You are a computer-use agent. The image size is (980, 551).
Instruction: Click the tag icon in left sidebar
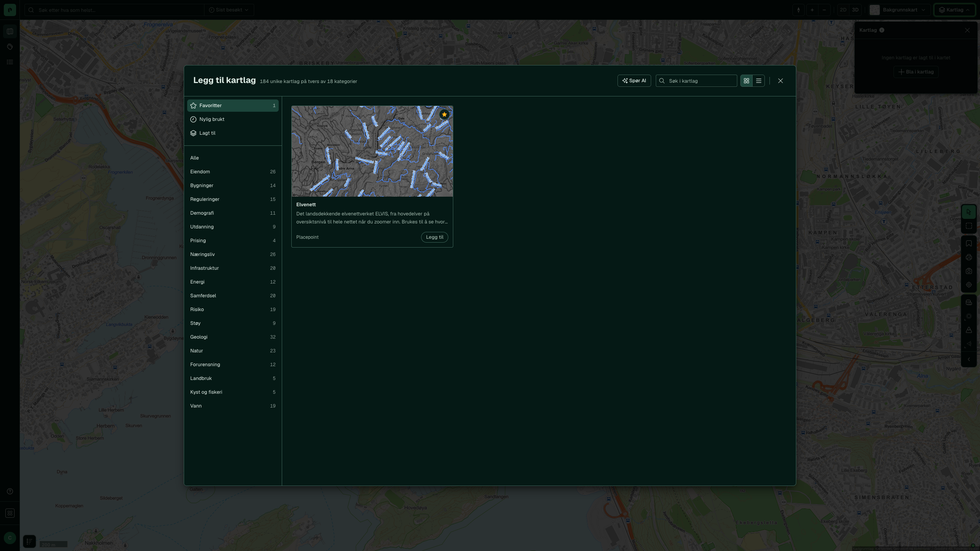point(10,47)
